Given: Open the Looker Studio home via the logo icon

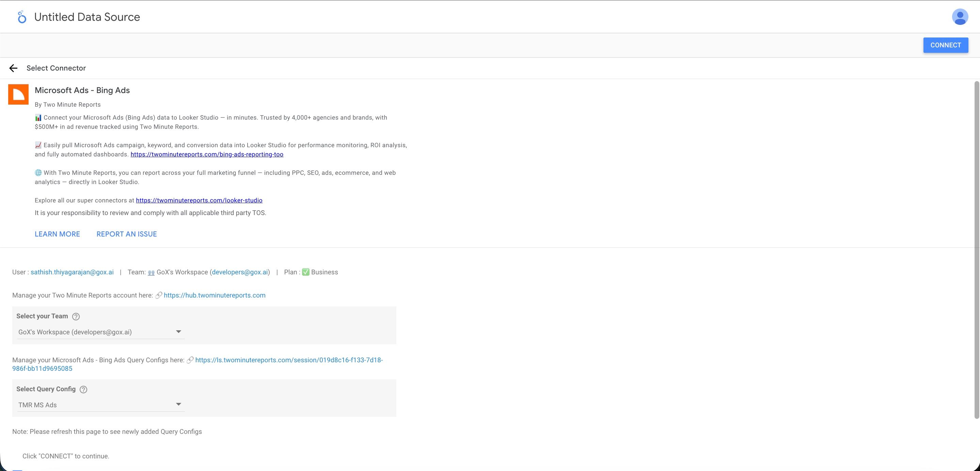Looking at the screenshot, I should 22,16.
